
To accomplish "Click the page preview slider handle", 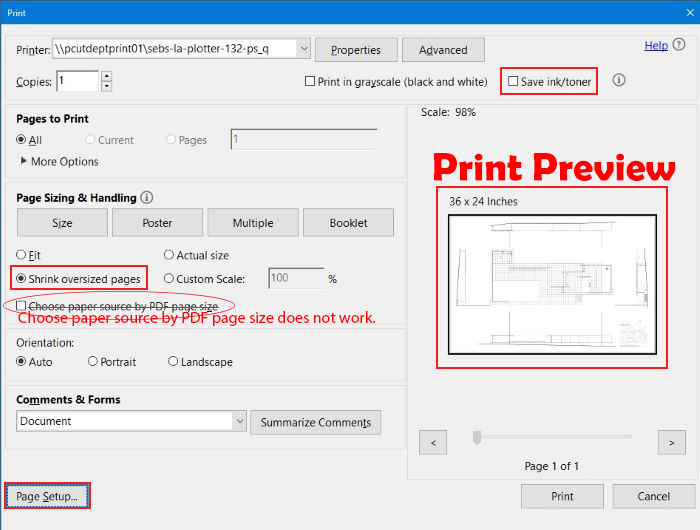I will point(478,437).
